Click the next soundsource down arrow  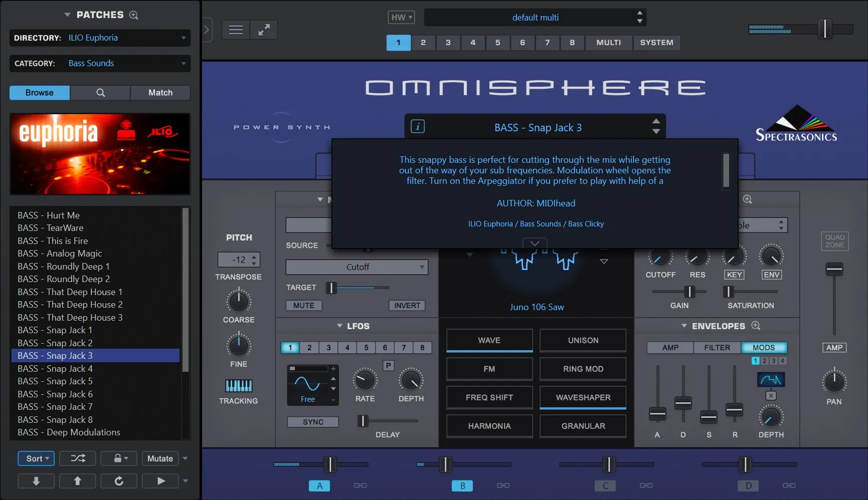tap(604, 262)
